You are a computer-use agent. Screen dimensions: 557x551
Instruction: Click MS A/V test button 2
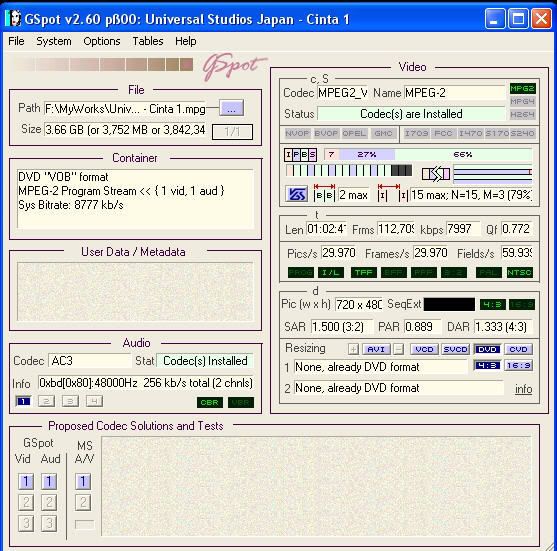(x=83, y=502)
